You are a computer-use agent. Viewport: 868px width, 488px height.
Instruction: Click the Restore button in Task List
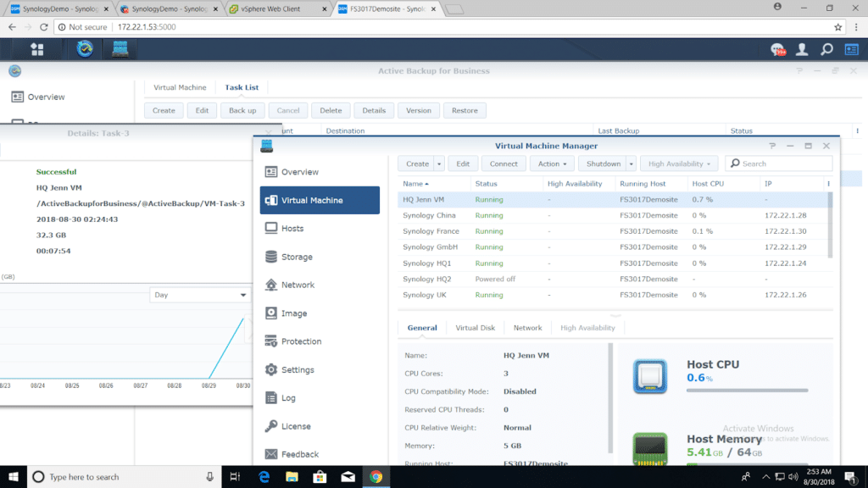465,110
